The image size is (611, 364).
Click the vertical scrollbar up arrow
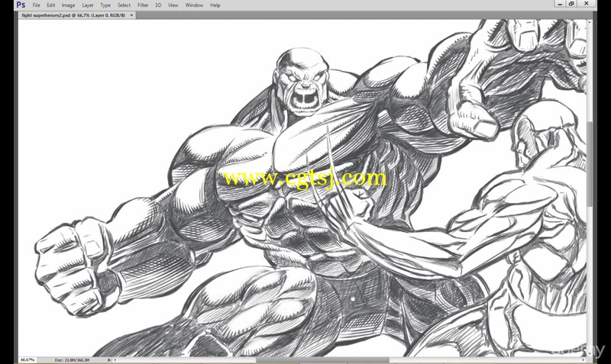tap(590, 22)
